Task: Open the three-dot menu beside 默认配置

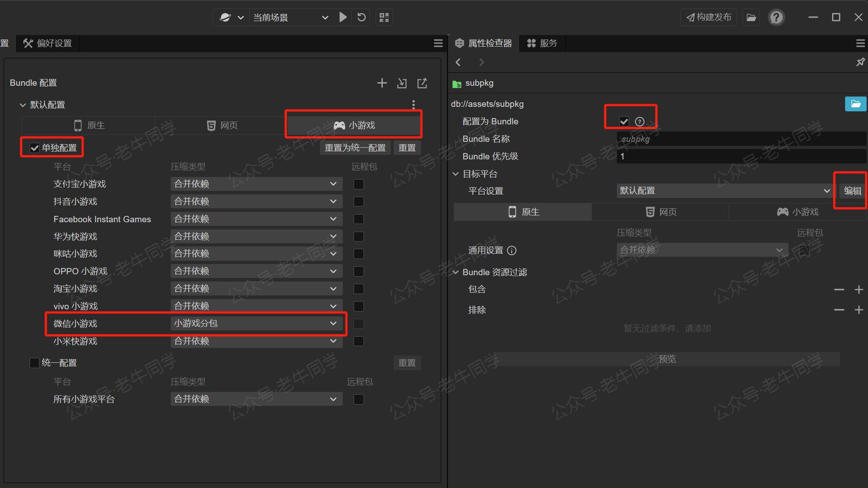Action: pos(413,105)
